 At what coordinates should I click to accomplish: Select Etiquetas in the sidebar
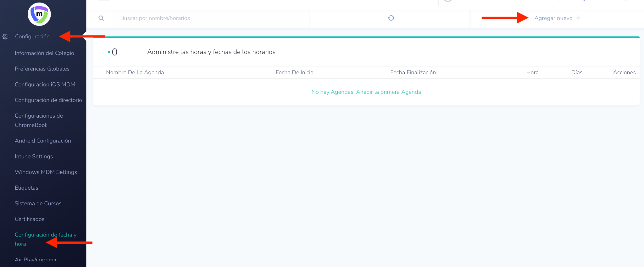tap(26, 188)
